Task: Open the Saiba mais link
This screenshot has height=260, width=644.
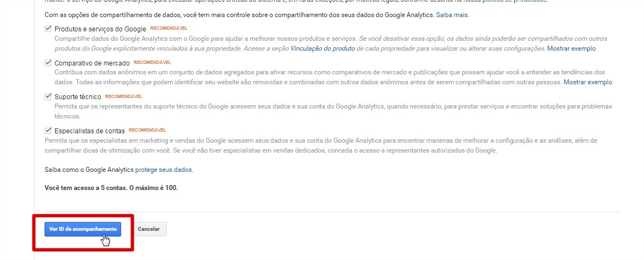Action: [451, 15]
